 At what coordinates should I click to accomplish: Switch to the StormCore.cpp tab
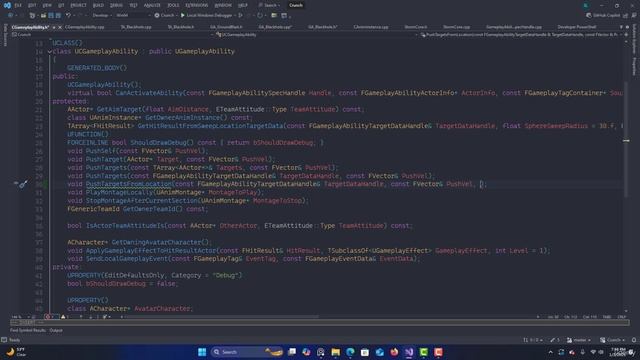coord(456,27)
